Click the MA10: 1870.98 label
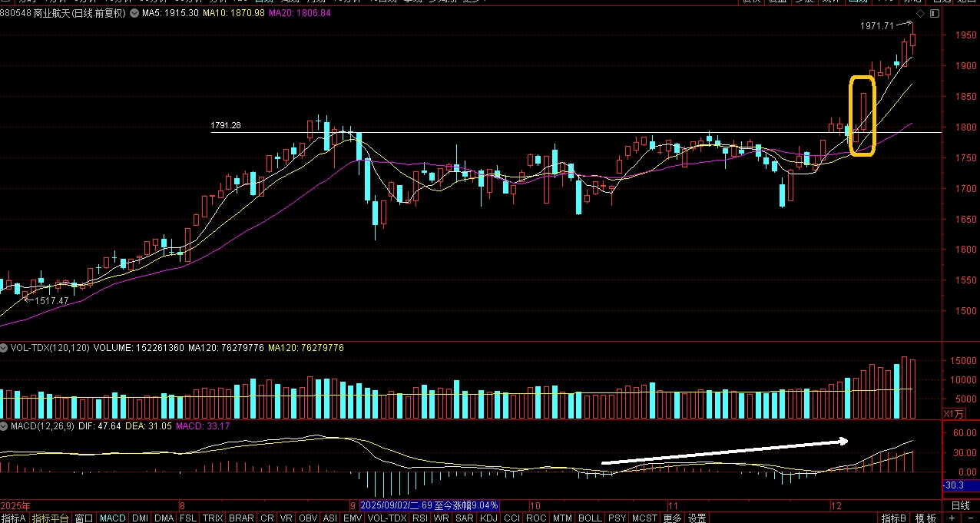980x523 pixels. (234, 13)
